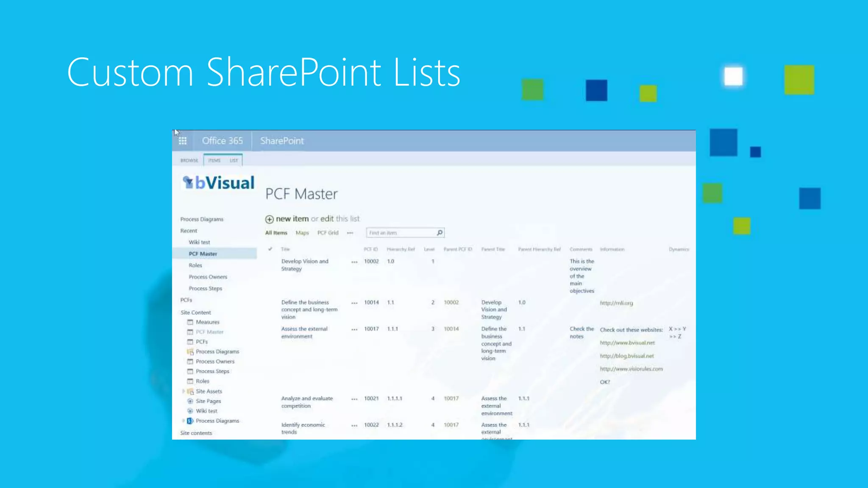Viewport: 868px width, 488px height.
Task: Open parent PCF ID 10002 lookup
Action: (451, 302)
